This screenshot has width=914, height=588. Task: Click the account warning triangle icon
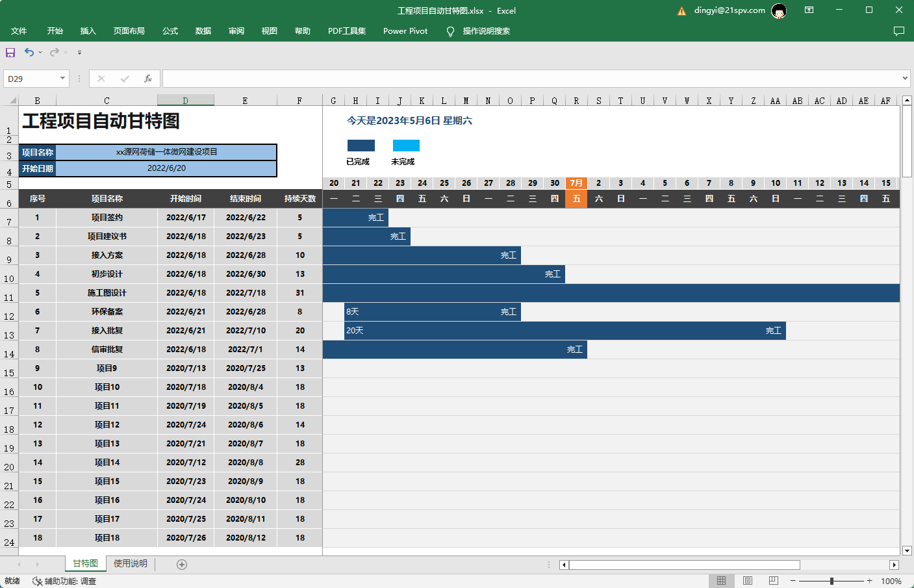(682, 11)
